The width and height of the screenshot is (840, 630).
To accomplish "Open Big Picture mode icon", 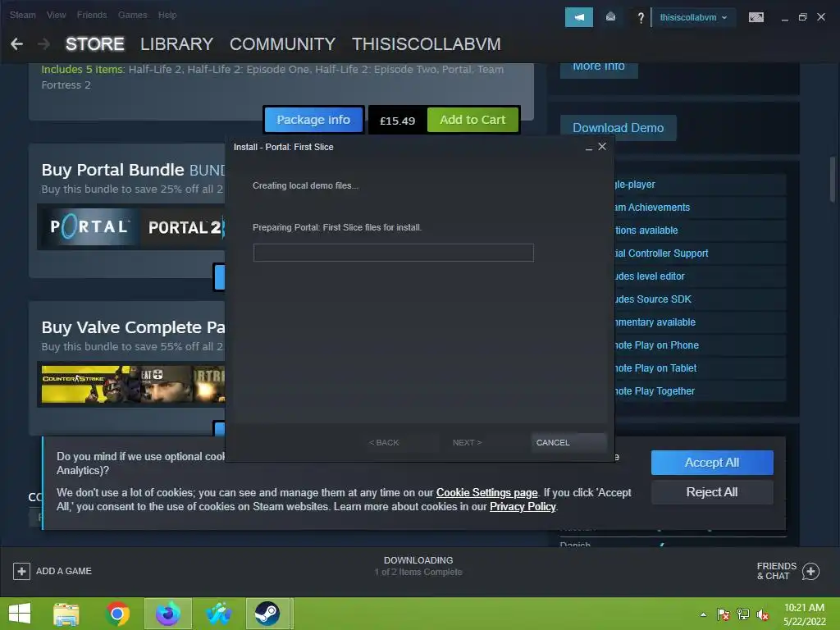I will (x=756, y=17).
